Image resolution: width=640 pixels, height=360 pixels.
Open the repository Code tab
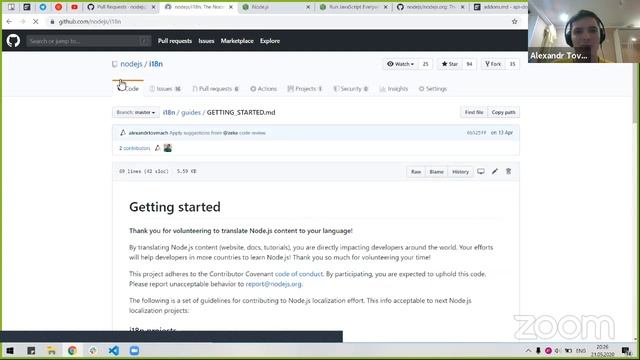click(128, 89)
